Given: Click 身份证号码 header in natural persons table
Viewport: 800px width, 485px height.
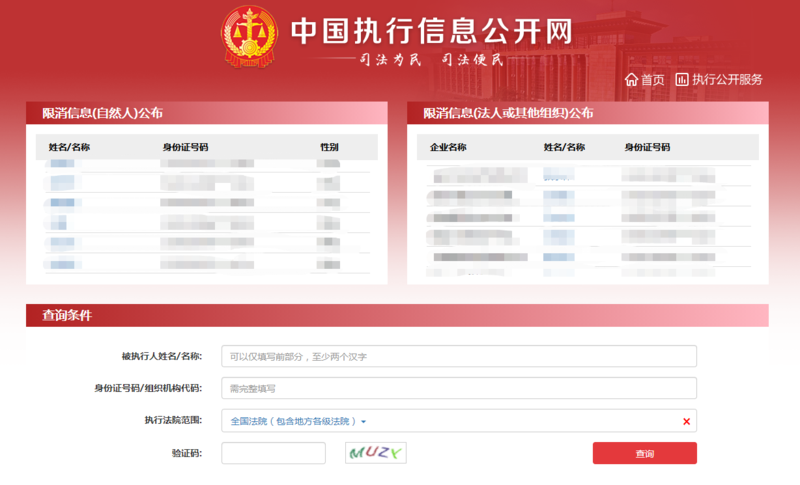Looking at the screenshot, I should pos(185,147).
